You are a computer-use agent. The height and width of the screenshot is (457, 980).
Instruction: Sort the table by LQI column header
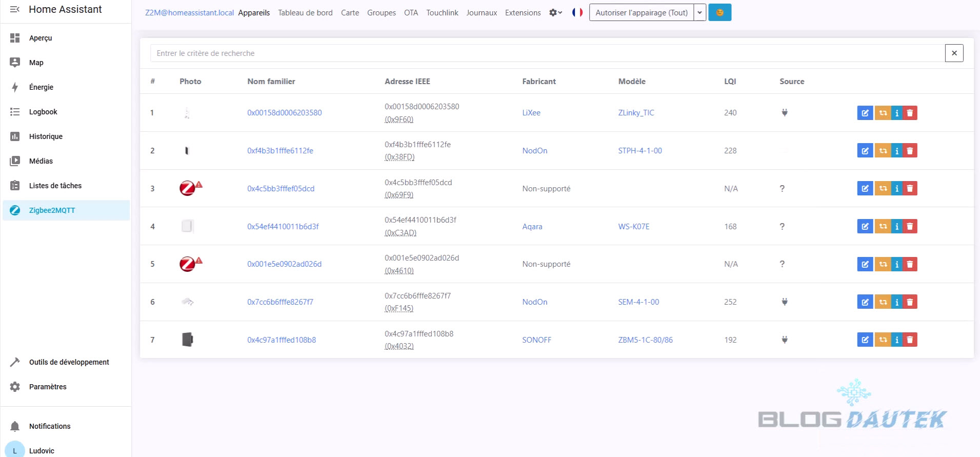tap(730, 82)
